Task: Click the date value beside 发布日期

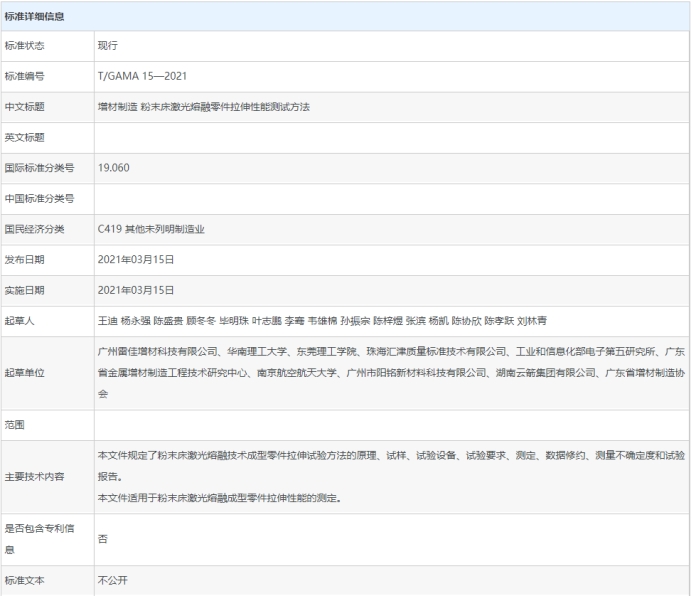Action: click(136, 259)
